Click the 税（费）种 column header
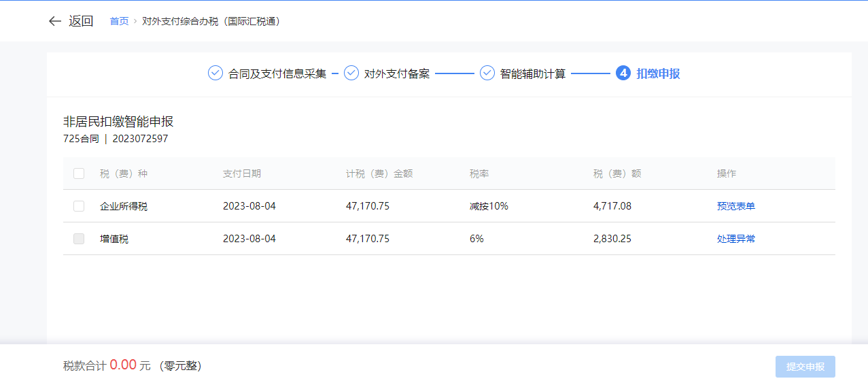 (124, 173)
